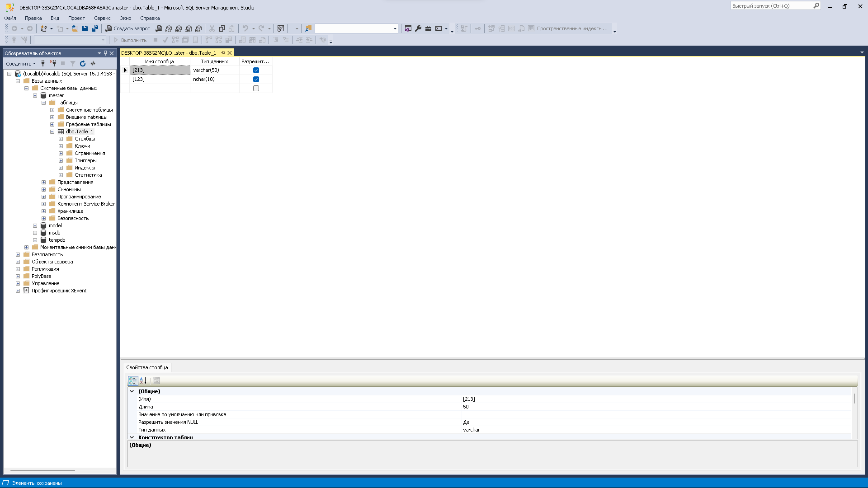Open the Сервис menu

(102, 18)
